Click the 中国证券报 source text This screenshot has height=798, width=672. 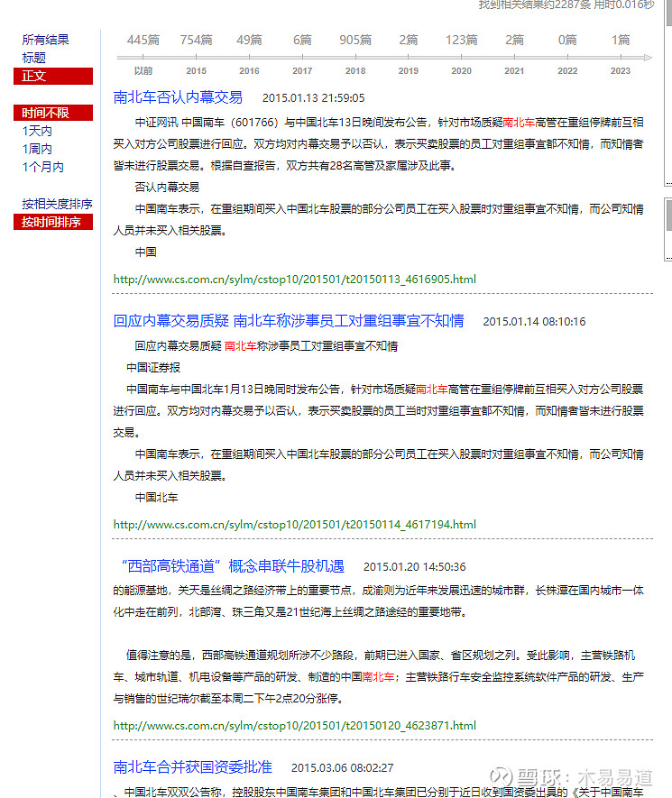(153, 368)
